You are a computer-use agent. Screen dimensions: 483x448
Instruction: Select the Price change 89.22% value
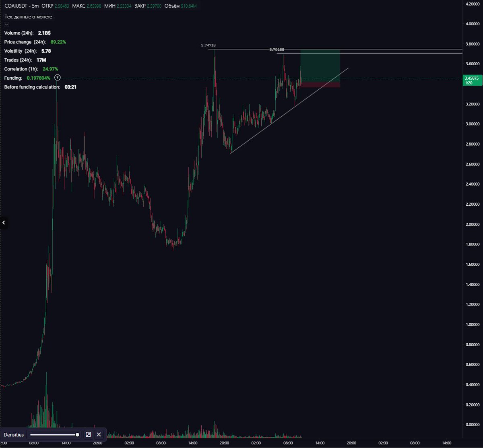(x=58, y=42)
